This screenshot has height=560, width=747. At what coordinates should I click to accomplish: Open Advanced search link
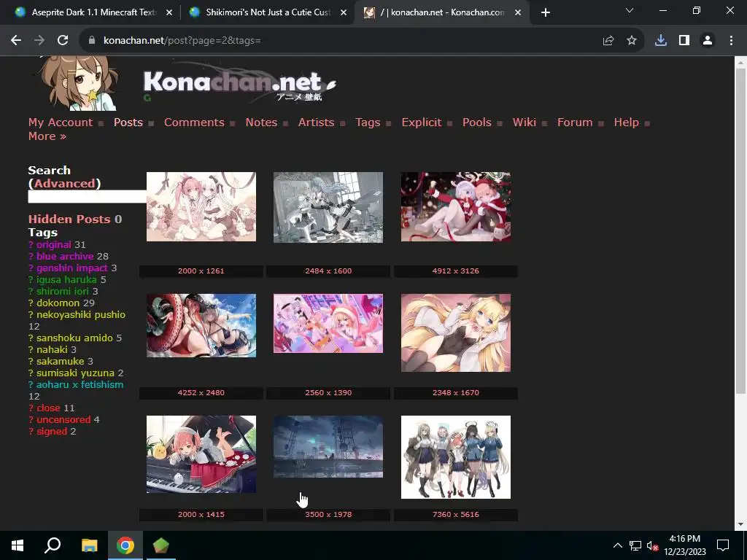pyautogui.click(x=64, y=183)
